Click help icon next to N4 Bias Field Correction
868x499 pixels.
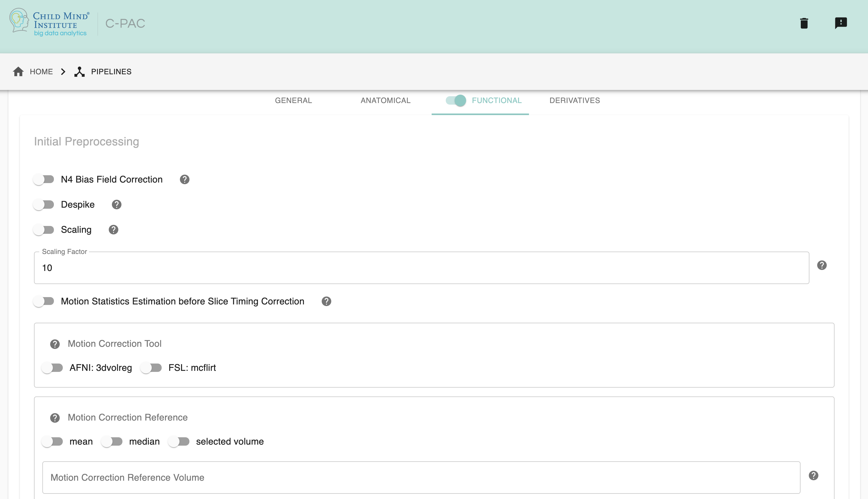(184, 179)
